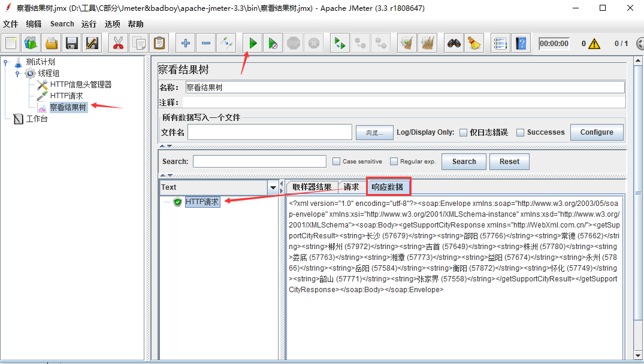Select 察看结果树 listener in the tree
Screen dimensions: 644x364
pos(68,108)
